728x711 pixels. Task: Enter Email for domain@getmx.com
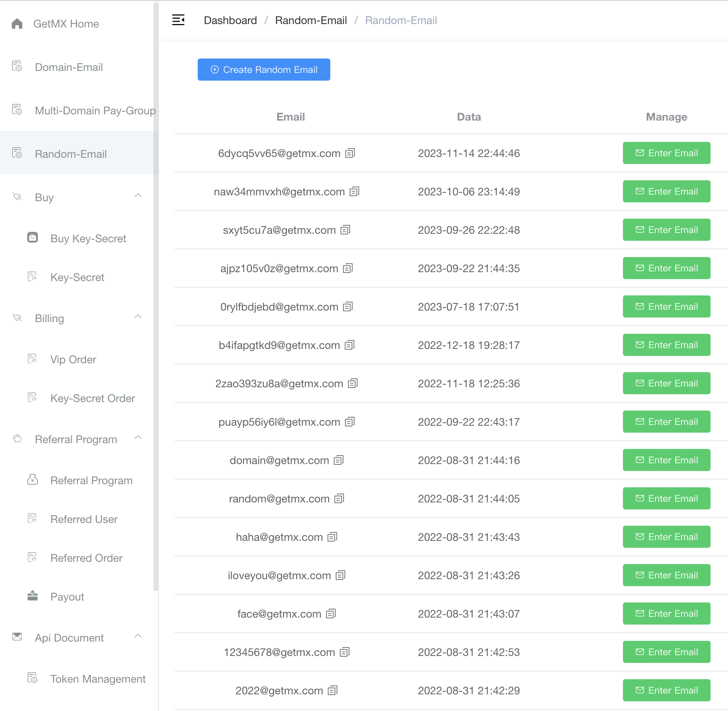click(667, 460)
